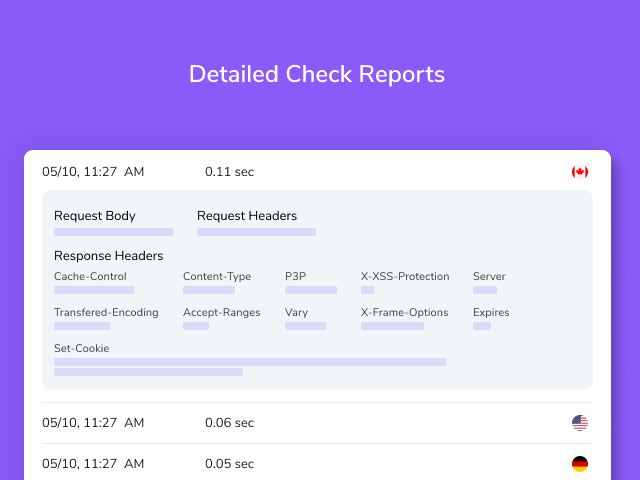This screenshot has width=640, height=480.
Task: Select the Request Headers label
Action: pos(247,216)
